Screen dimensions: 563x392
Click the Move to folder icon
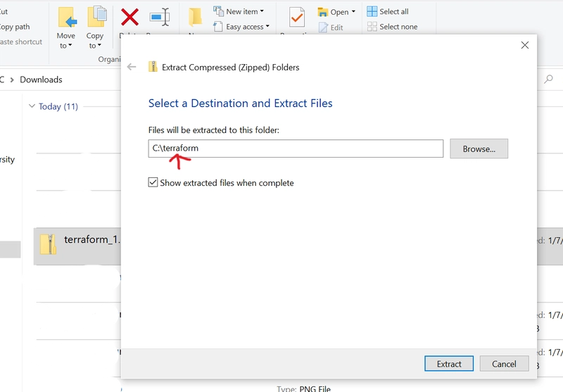tap(67, 17)
